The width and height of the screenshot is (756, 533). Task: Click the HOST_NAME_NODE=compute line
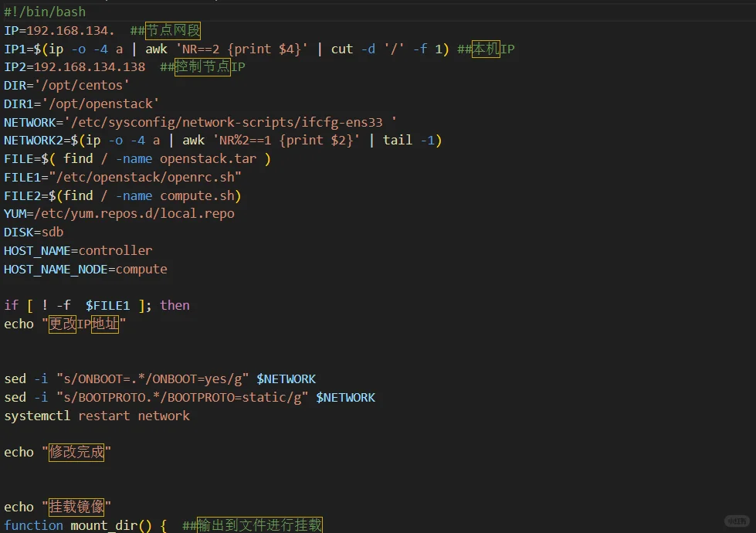coord(86,269)
